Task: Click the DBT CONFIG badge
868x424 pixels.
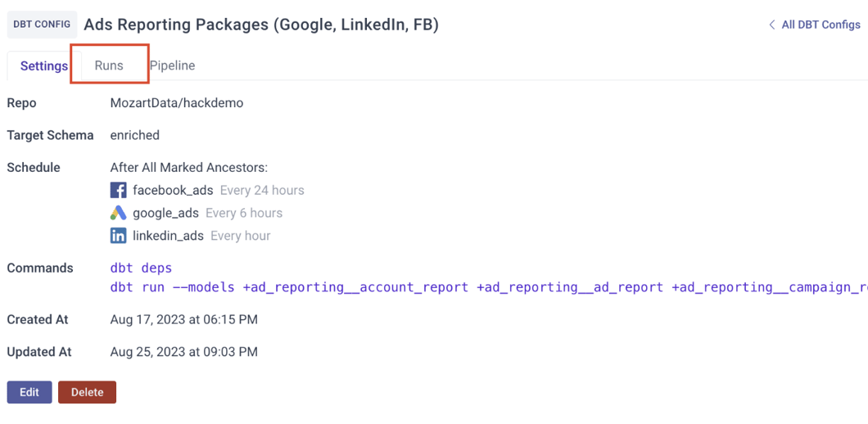Action: [x=42, y=25]
